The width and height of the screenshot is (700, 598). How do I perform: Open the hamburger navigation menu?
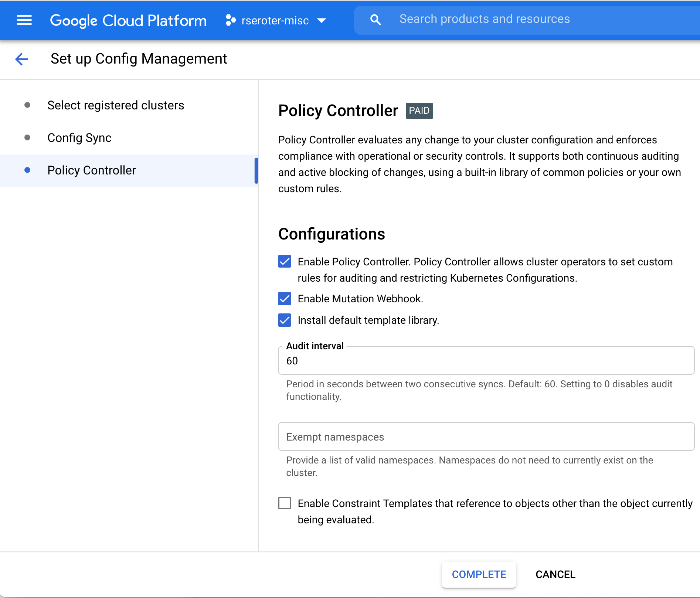point(24,20)
